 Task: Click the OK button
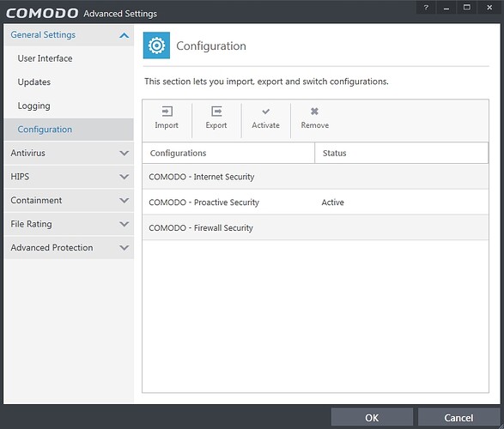pyautogui.click(x=372, y=418)
